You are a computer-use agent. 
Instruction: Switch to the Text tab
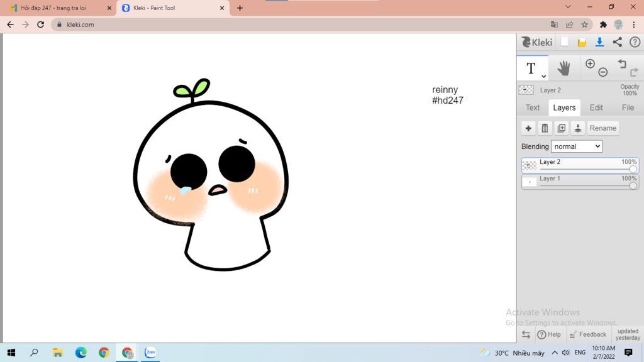click(533, 107)
